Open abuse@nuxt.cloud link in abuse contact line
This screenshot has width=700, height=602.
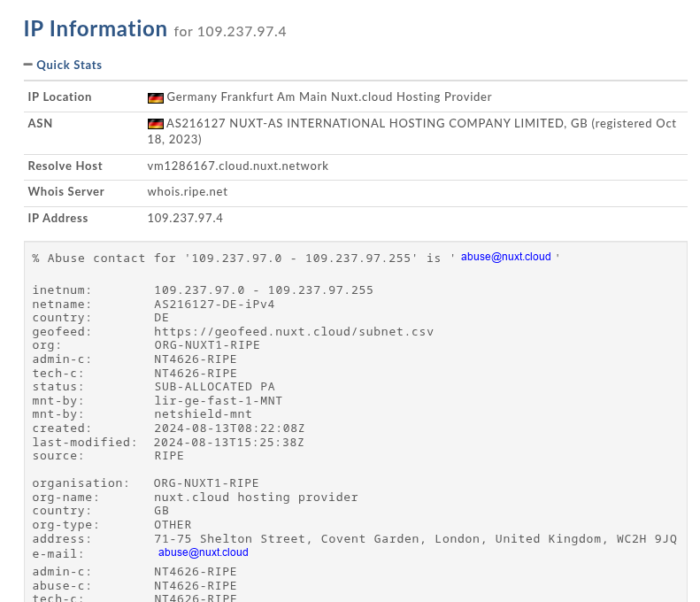(x=506, y=257)
